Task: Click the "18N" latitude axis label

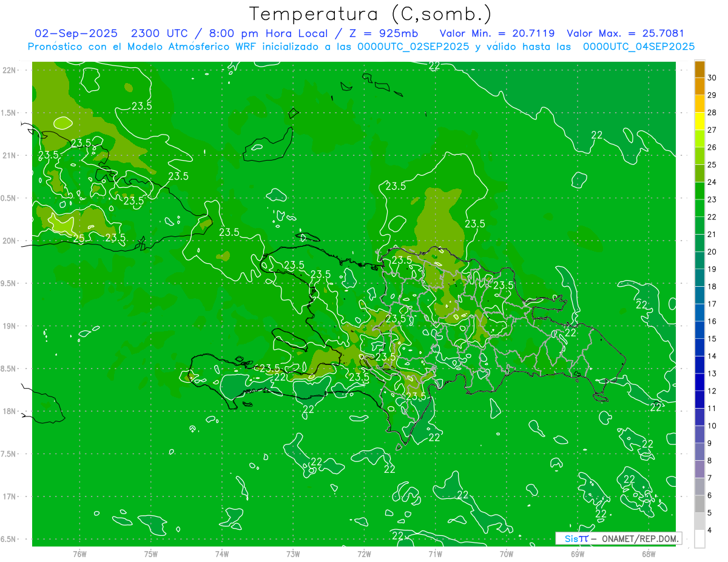Action: (9, 412)
